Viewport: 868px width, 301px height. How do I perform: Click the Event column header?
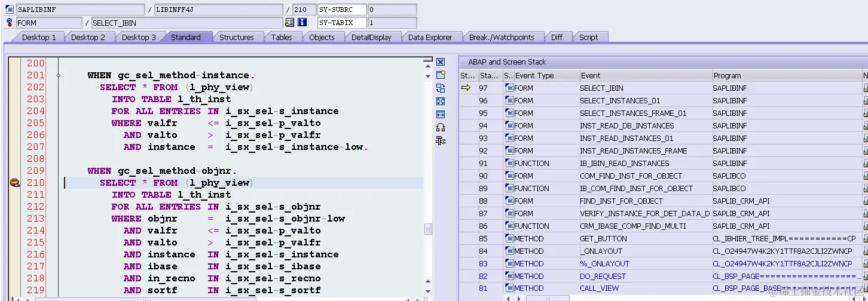tap(646, 76)
